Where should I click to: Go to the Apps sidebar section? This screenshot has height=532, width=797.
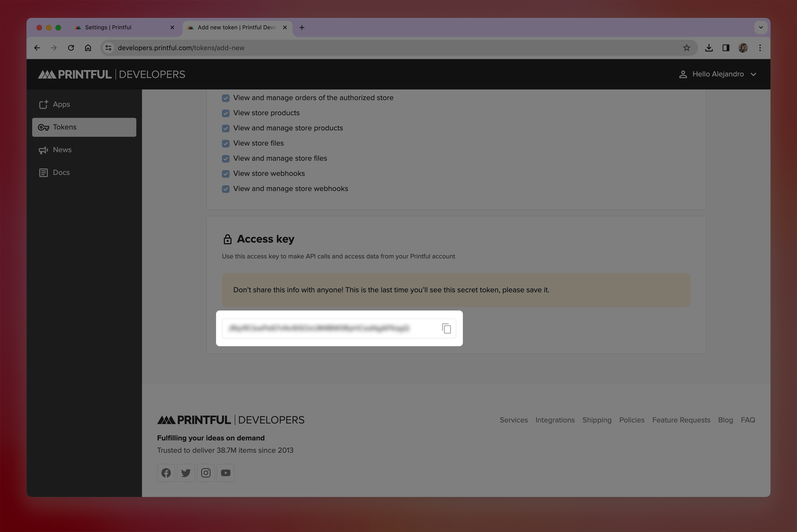point(61,104)
